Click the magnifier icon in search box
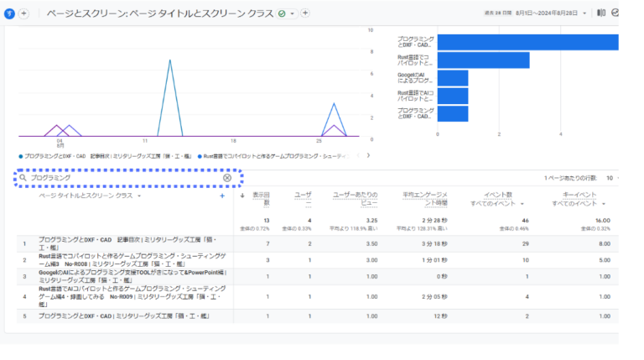644x360 pixels. (x=23, y=178)
